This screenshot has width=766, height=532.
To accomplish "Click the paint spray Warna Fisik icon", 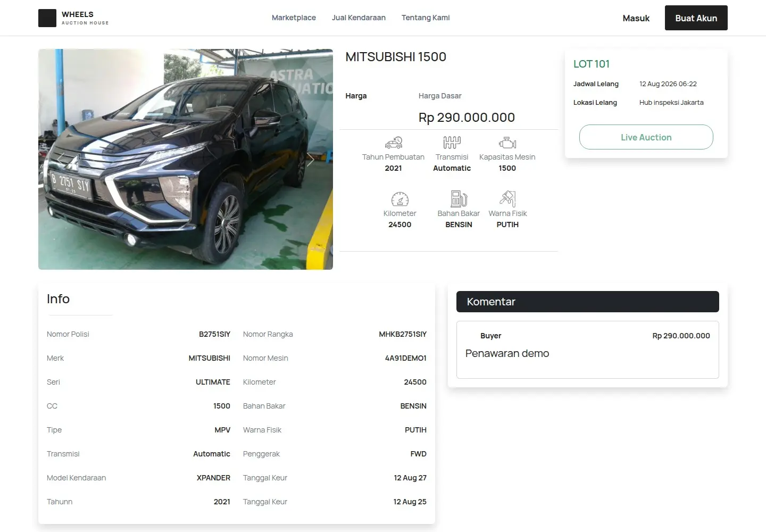I will click(507, 198).
